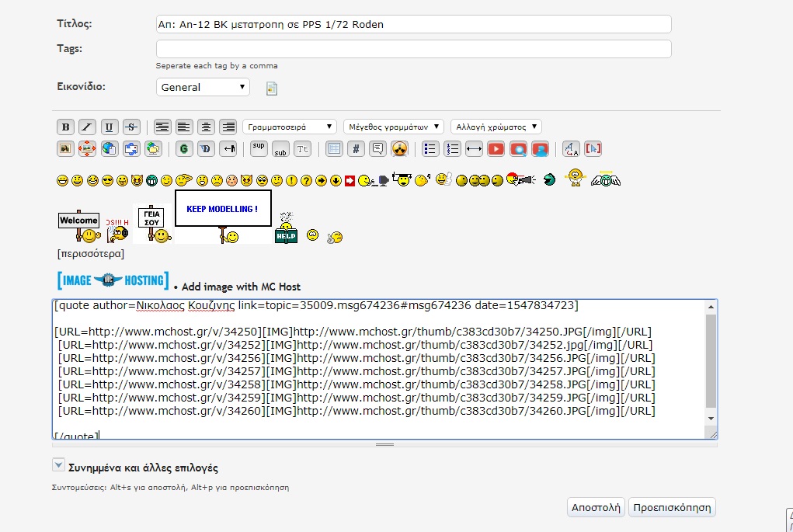Click the text area resize grip bar
Image resolution: width=793 pixels, height=532 pixels.
click(384, 444)
